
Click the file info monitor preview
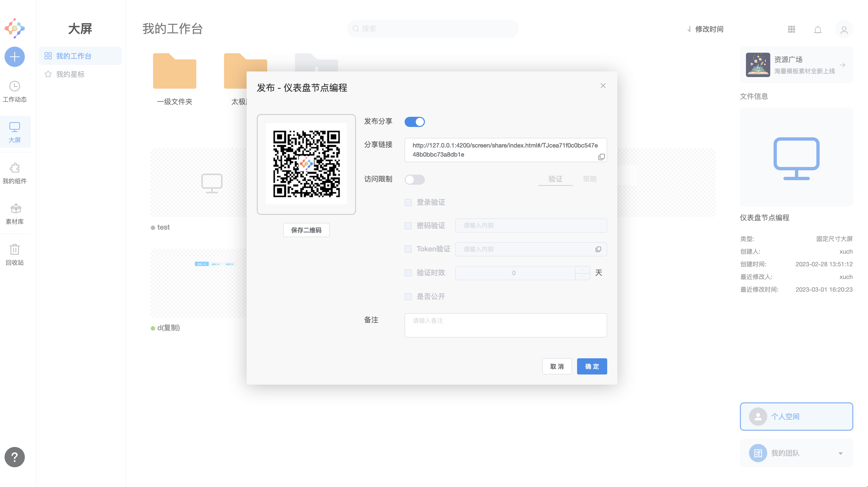pos(796,157)
